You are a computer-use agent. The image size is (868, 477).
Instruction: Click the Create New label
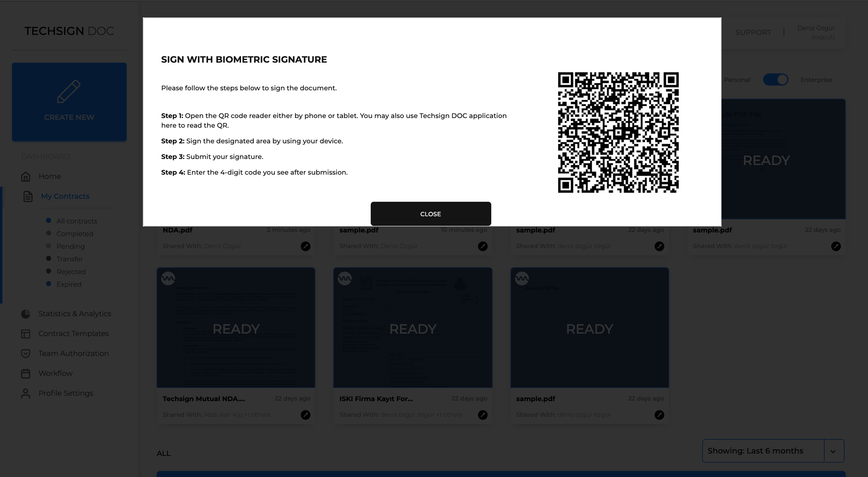(69, 117)
